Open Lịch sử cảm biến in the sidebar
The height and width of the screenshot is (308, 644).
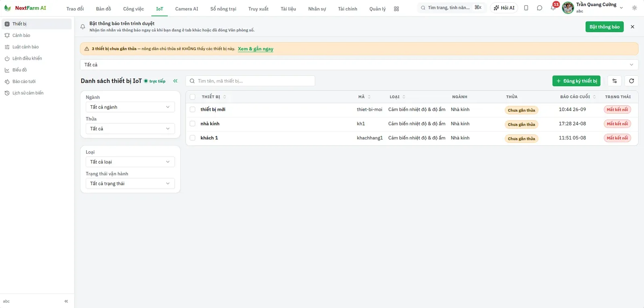click(37, 93)
